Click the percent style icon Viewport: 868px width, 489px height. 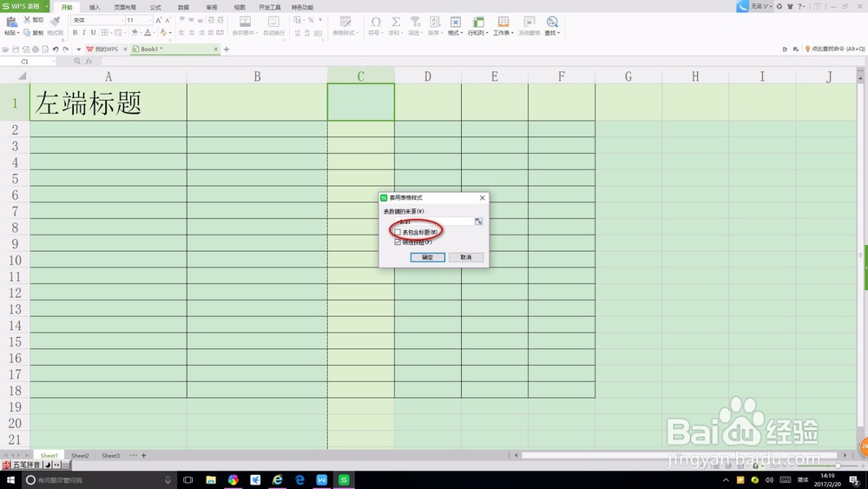pyautogui.click(x=311, y=20)
